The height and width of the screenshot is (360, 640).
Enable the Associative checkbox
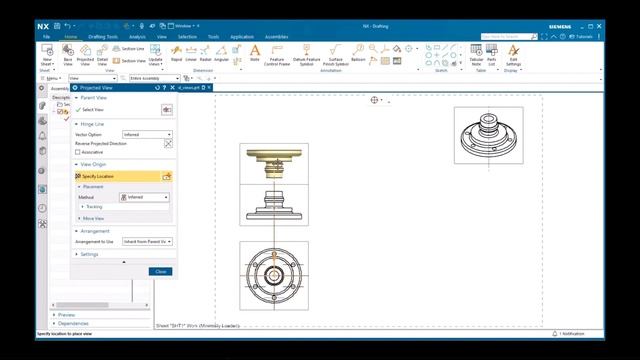pos(78,152)
